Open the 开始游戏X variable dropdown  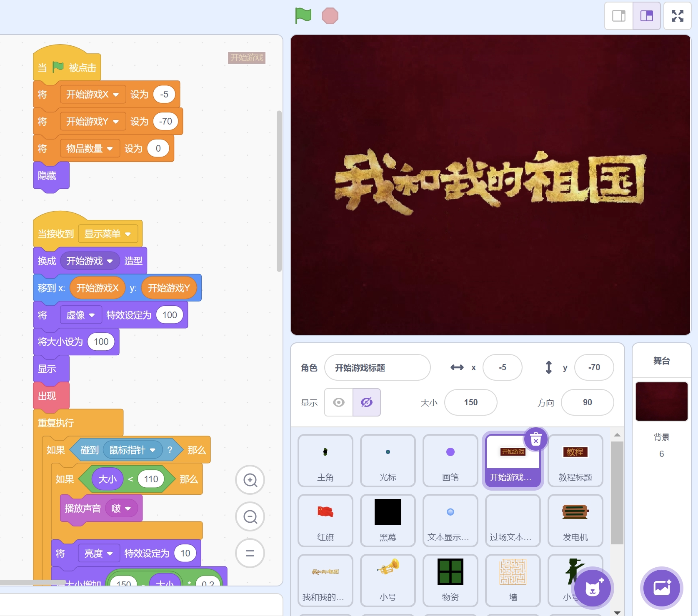[116, 95]
